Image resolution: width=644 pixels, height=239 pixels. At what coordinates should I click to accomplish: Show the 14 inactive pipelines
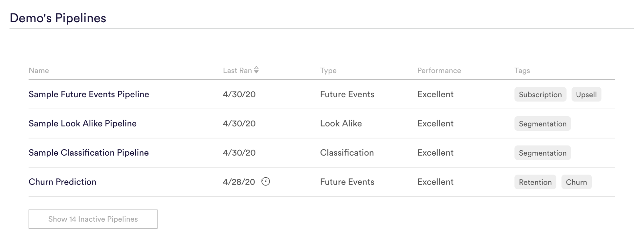93,219
